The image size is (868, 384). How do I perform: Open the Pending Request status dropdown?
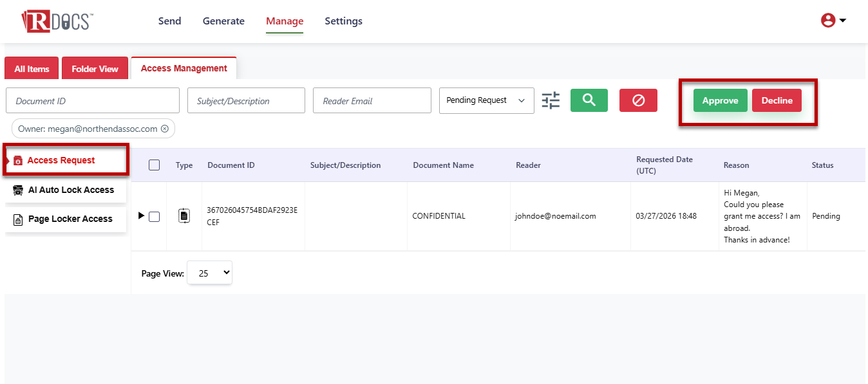487,100
